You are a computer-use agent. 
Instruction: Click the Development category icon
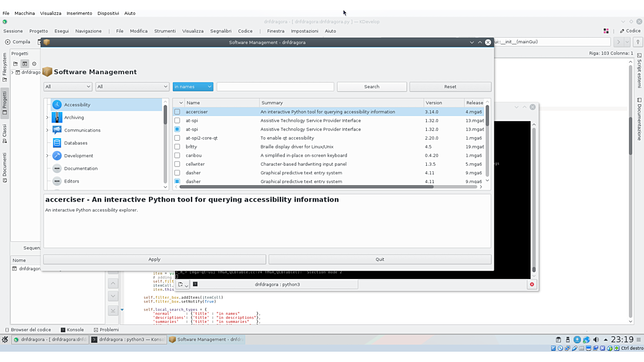click(x=57, y=156)
